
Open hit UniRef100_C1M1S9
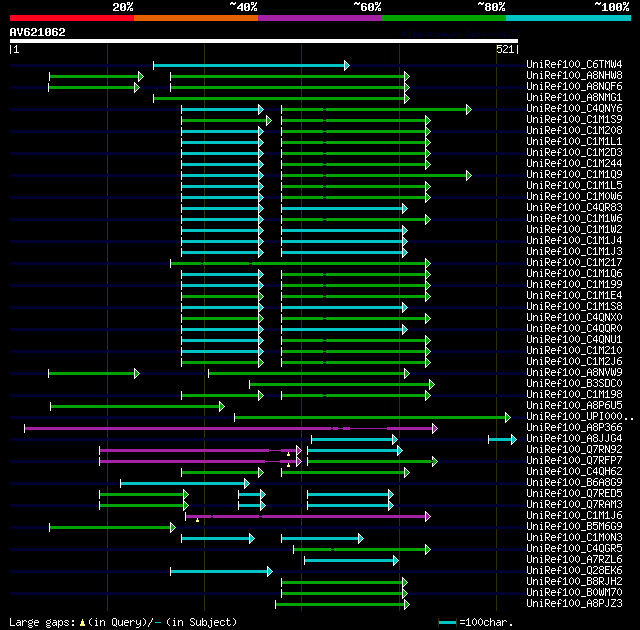pyautogui.click(x=574, y=120)
